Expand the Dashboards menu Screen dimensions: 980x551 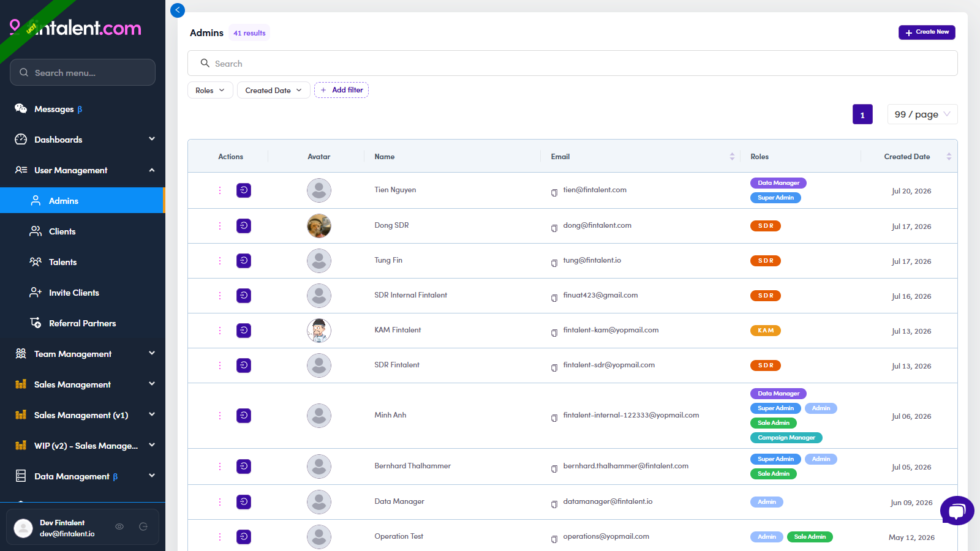pyautogui.click(x=83, y=140)
